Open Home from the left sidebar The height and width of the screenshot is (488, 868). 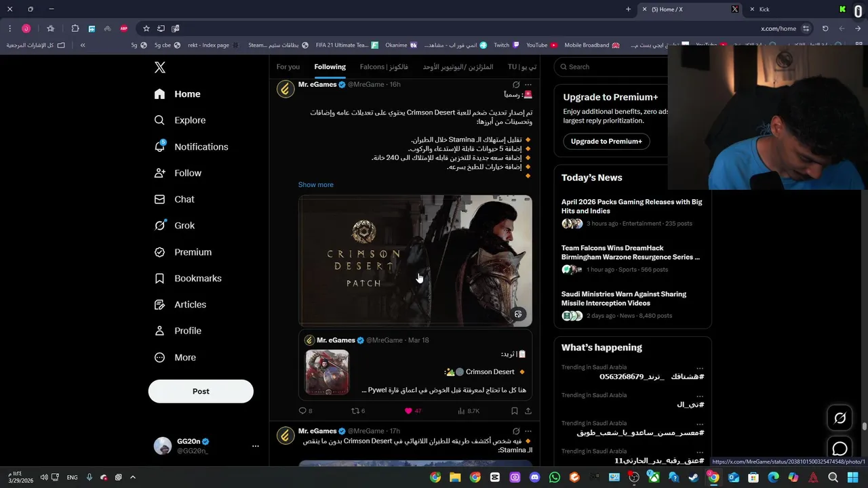click(x=178, y=94)
